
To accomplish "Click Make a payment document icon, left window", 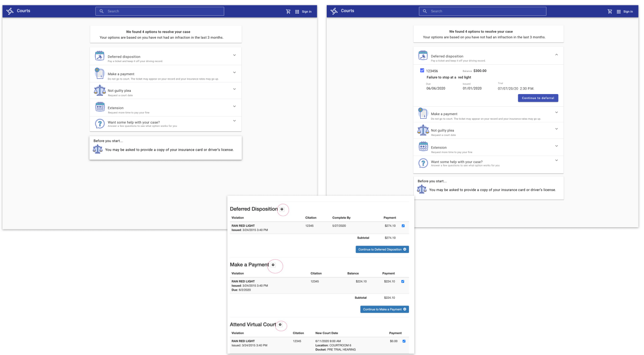I will pos(99,73).
